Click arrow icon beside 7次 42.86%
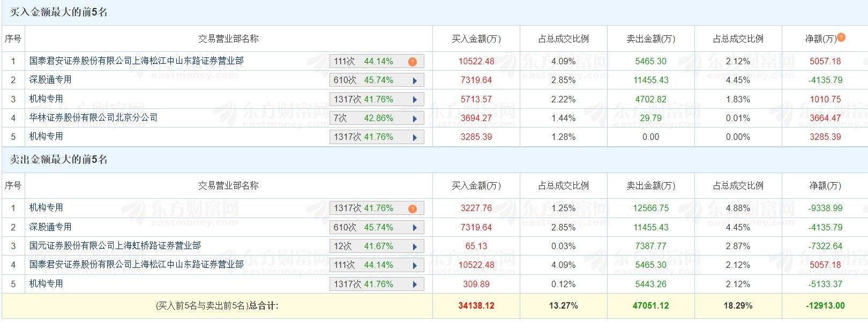The height and width of the screenshot is (322, 868). click(415, 118)
